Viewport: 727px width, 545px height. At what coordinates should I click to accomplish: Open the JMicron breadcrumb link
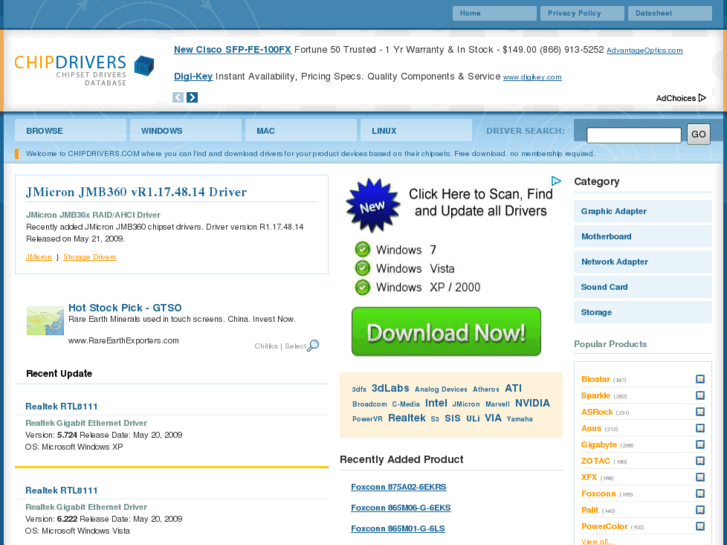pyautogui.click(x=39, y=257)
